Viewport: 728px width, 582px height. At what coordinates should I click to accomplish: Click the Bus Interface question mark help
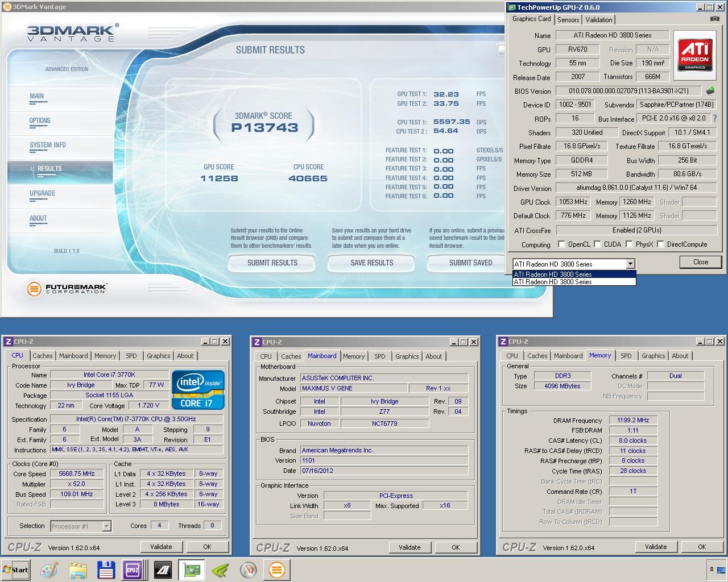point(715,118)
